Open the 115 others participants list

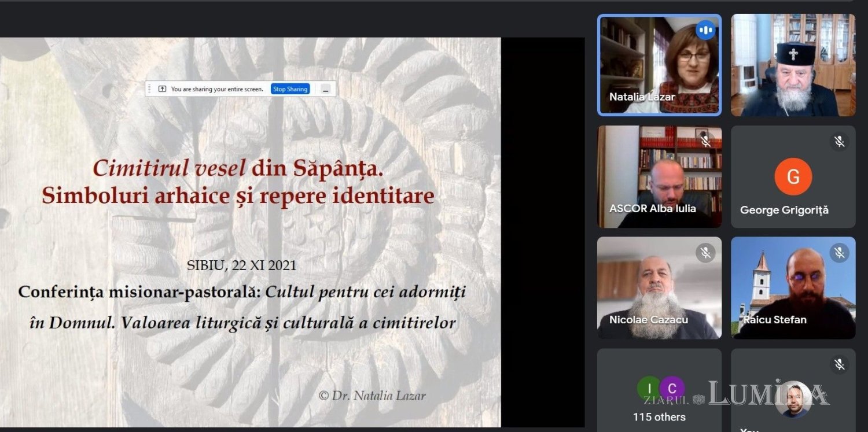point(659,416)
